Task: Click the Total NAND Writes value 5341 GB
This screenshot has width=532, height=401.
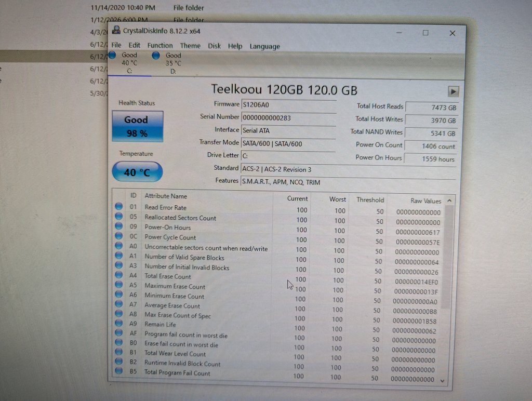Action: 431,133
